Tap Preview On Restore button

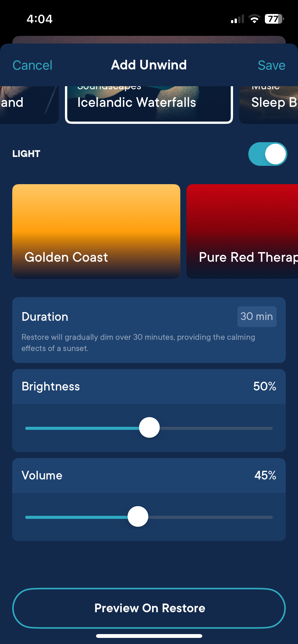tap(149, 608)
